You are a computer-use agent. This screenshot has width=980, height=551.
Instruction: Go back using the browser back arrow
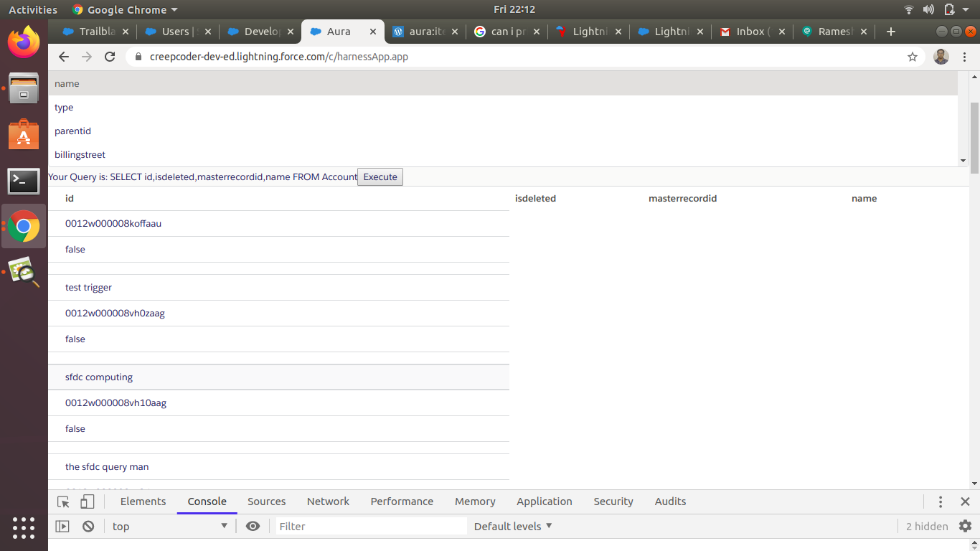pyautogui.click(x=64, y=57)
